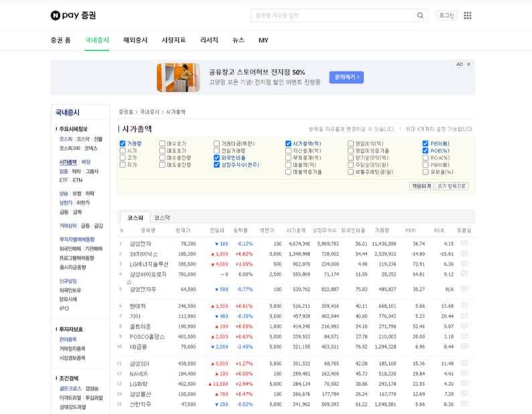Image resolution: width=532 pixels, height=414 pixels.
Task: Open the MY menu
Action: [263, 40]
